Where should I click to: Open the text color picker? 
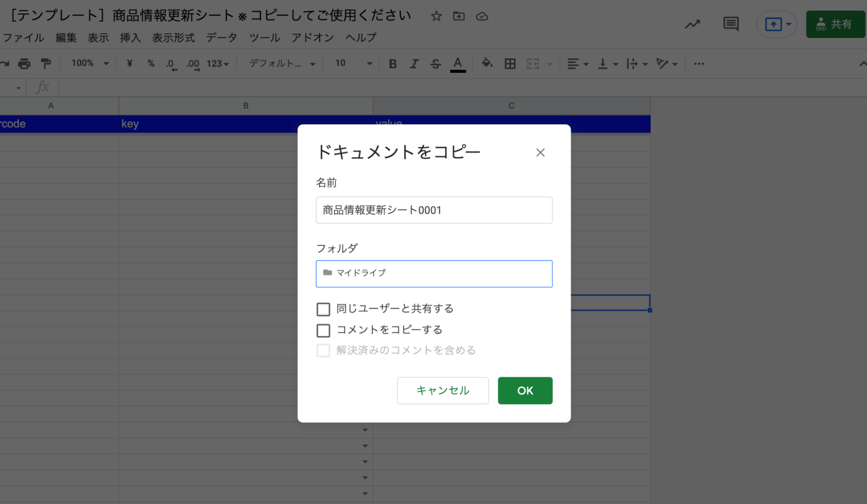click(458, 63)
